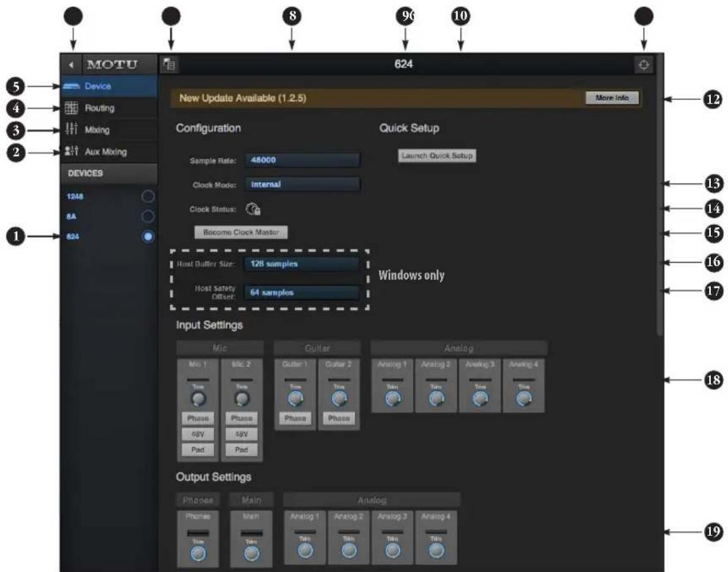Click input Analog 4 trim knob
This screenshot has width=728, height=572.
[524, 399]
